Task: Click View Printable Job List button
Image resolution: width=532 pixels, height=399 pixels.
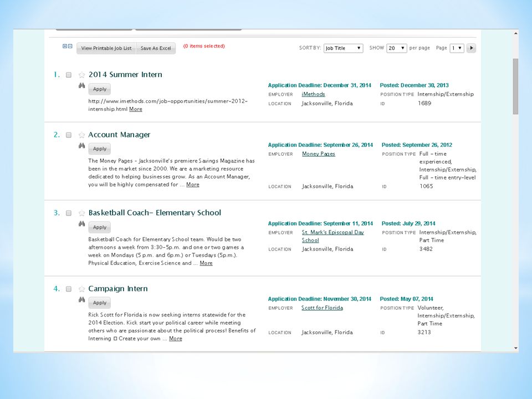Action: (106, 48)
